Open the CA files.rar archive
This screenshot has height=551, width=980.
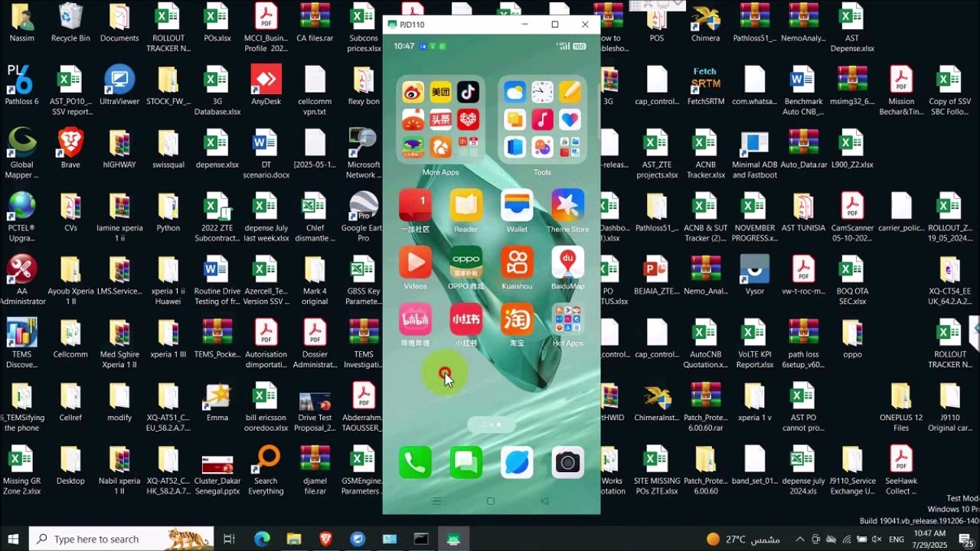pyautogui.click(x=315, y=23)
